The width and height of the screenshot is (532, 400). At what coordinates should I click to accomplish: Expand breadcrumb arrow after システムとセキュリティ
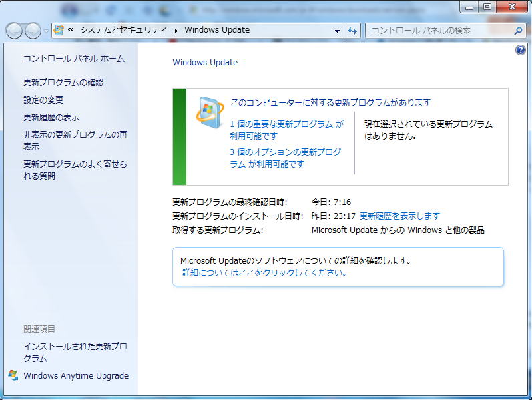click(x=176, y=31)
